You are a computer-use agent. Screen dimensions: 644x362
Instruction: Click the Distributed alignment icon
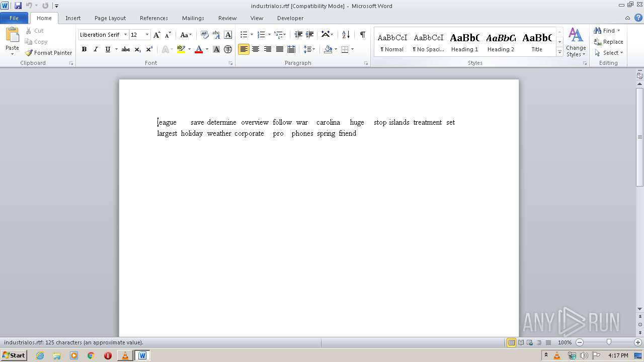pos(291,49)
